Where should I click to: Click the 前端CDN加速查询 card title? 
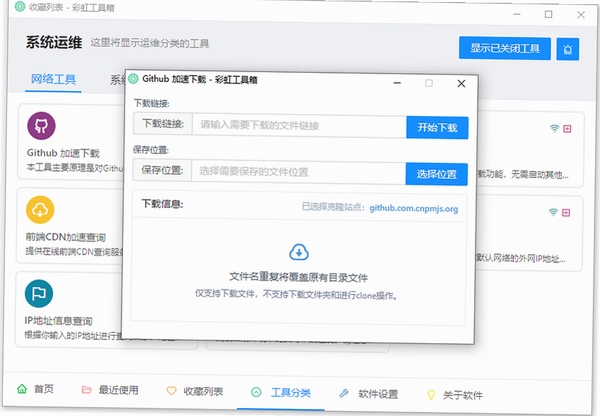coord(65,237)
